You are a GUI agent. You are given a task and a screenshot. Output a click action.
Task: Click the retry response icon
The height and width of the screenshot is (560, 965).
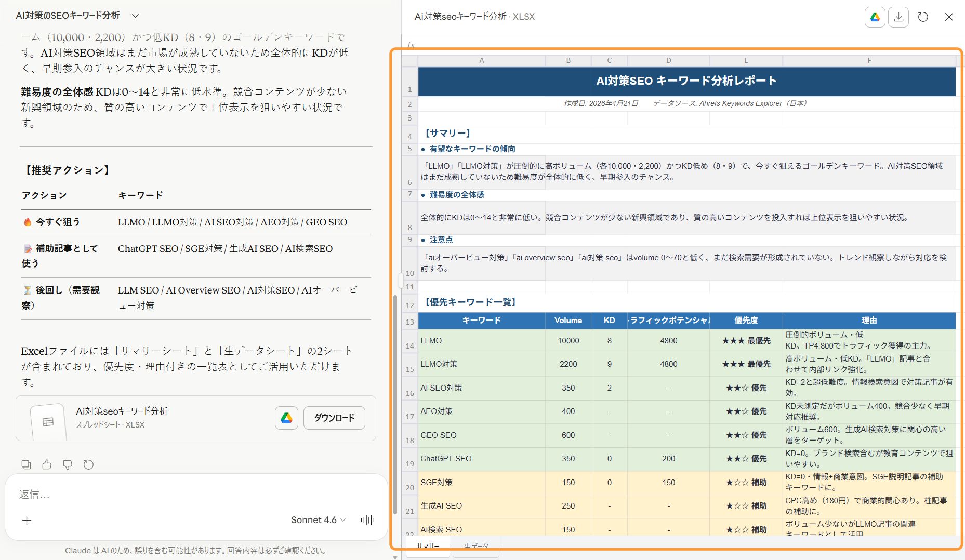click(x=88, y=464)
